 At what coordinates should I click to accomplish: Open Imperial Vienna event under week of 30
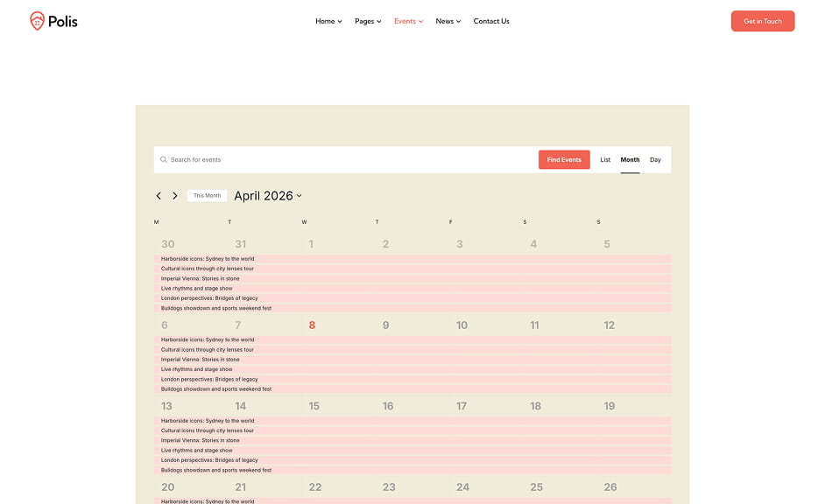[412, 278]
